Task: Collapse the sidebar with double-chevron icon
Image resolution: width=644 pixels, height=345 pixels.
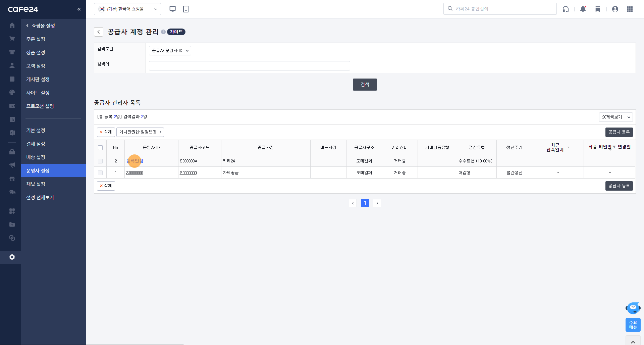Action: pos(79,9)
